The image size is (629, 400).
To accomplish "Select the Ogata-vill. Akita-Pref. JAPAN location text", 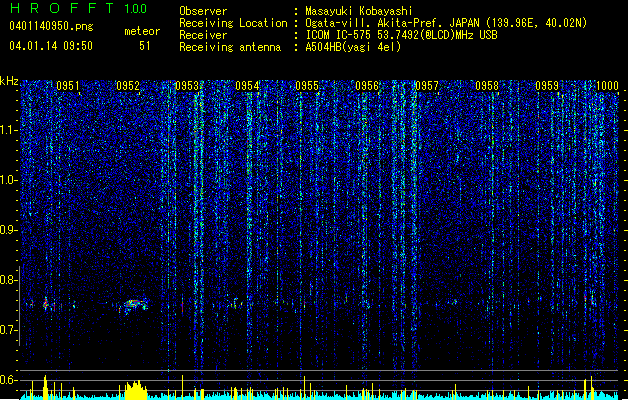I will click(x=446, y=23).
